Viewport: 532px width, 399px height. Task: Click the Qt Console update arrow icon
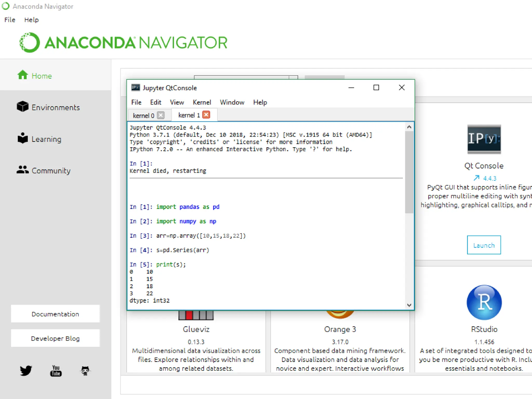476,178
